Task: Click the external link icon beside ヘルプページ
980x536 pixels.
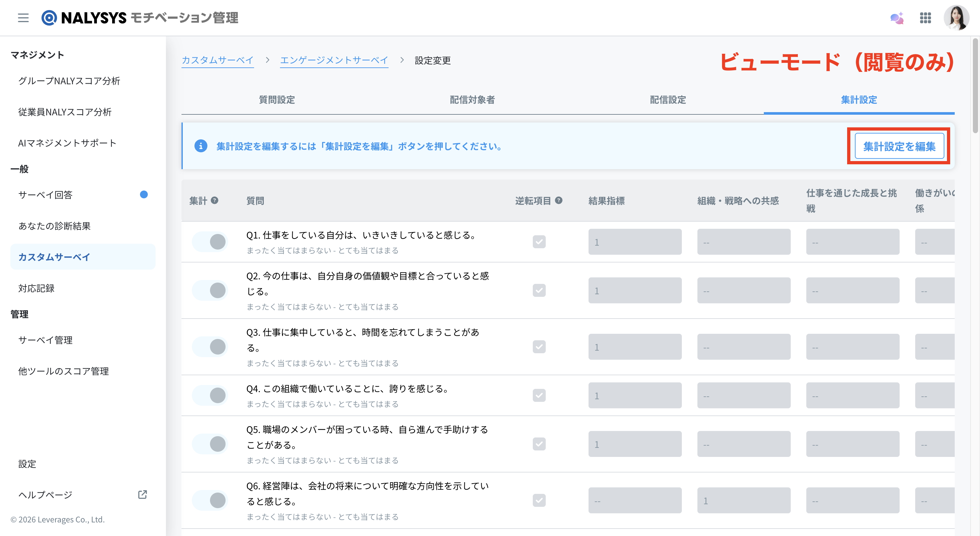Action: point(142,495)
